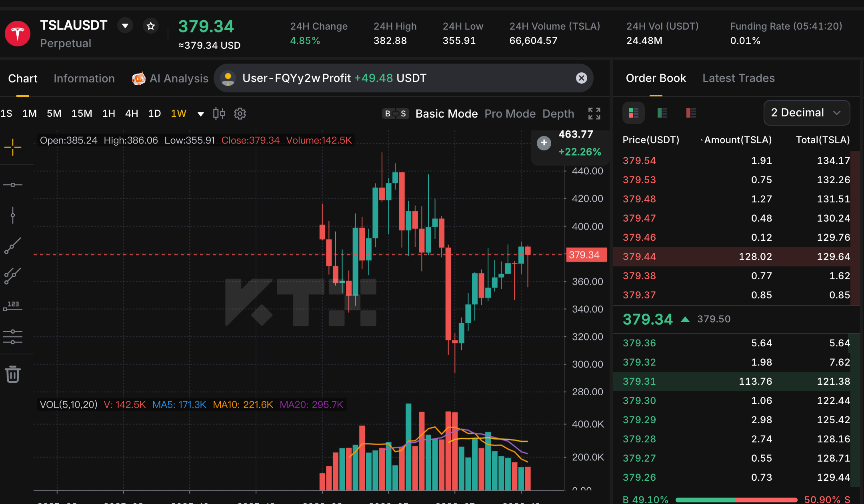This screenshot has width=864, height=504.
Task: Switch to the Information tab
Action: click(x=84, y=78)
